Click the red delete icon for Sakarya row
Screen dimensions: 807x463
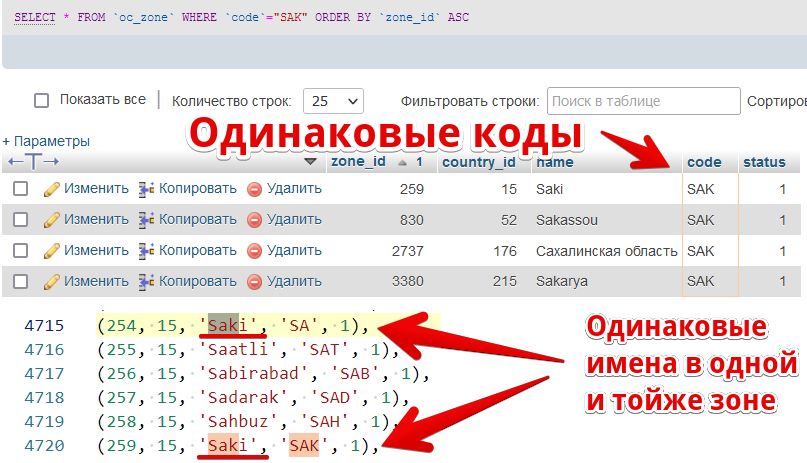pyautogui.click(x=255, y=282)
